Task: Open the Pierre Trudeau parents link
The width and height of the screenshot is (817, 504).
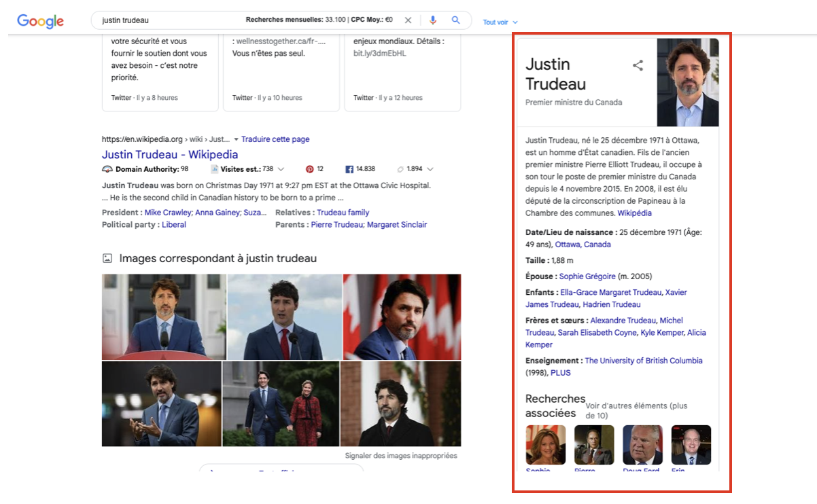Action: pyautogui.click(x=337, y=225)
